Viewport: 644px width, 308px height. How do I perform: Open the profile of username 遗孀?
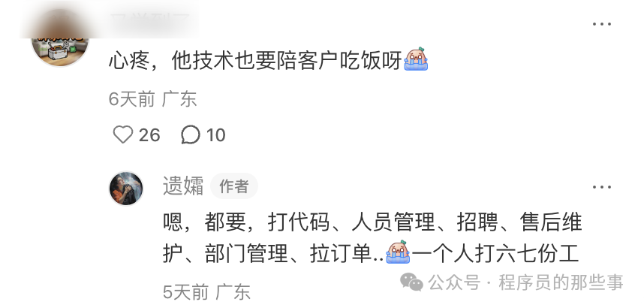click(183, 186)
